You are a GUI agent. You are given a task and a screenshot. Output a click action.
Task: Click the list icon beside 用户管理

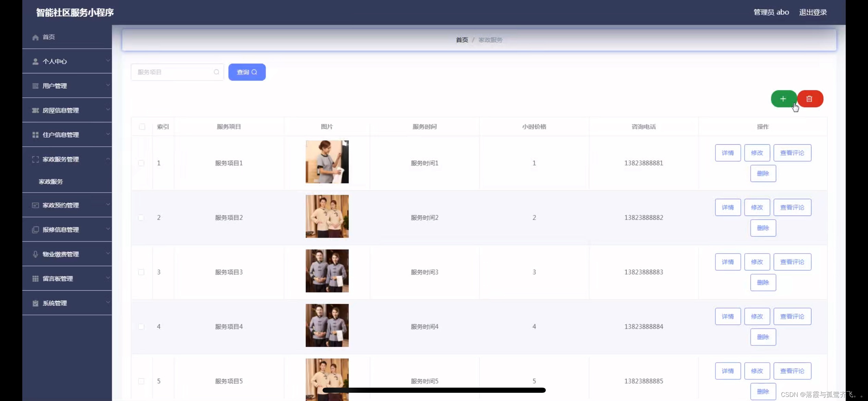click(x=35, y=86)
